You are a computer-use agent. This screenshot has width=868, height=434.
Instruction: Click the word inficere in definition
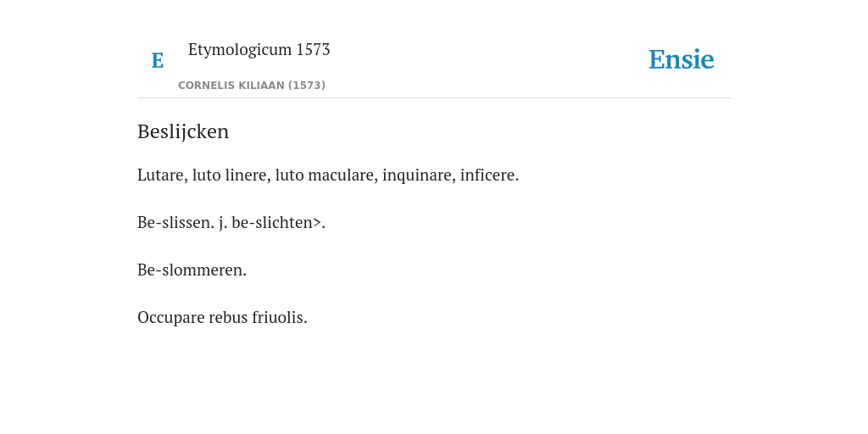[489, 175]
